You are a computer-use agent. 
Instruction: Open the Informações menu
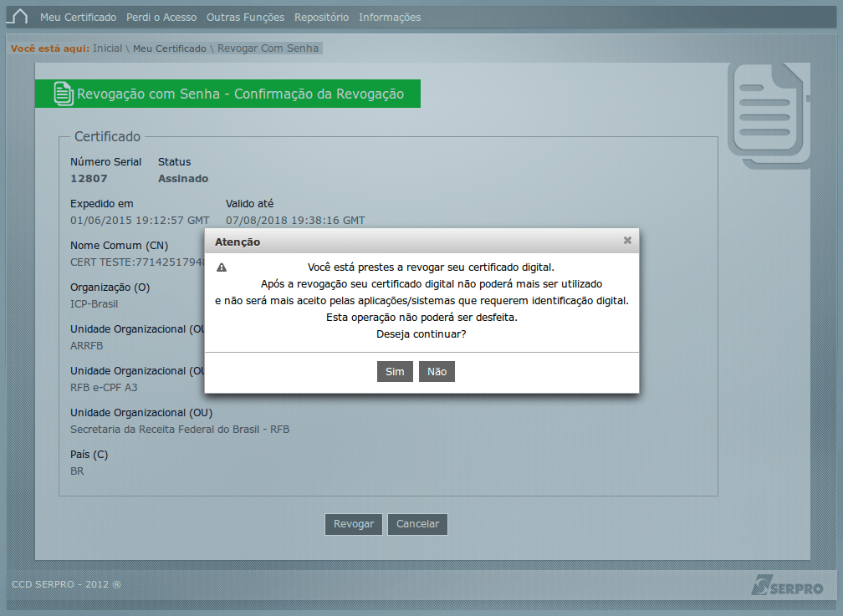coord(390,18)
